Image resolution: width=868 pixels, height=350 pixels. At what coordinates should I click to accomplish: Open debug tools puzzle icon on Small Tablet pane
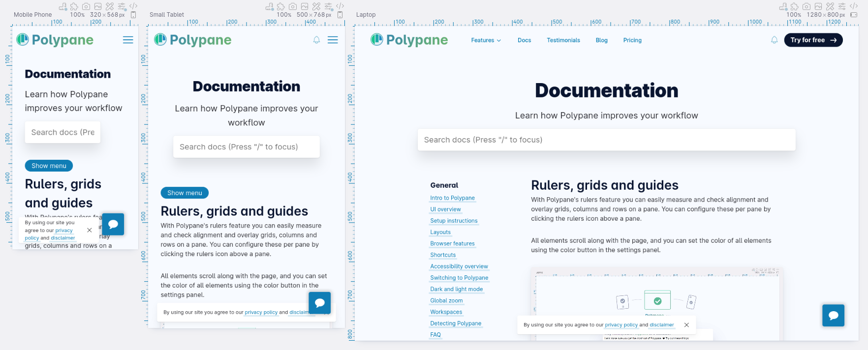(281, 6)
